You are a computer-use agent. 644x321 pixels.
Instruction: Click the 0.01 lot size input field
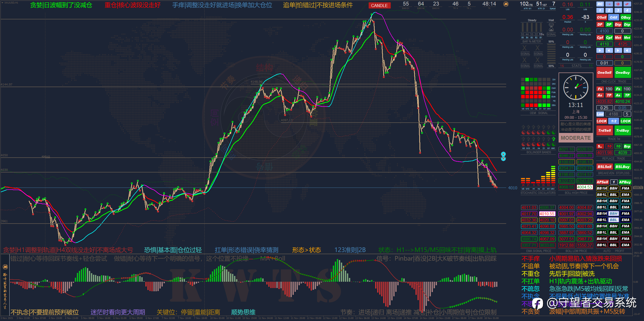click(x=604, y=63)
